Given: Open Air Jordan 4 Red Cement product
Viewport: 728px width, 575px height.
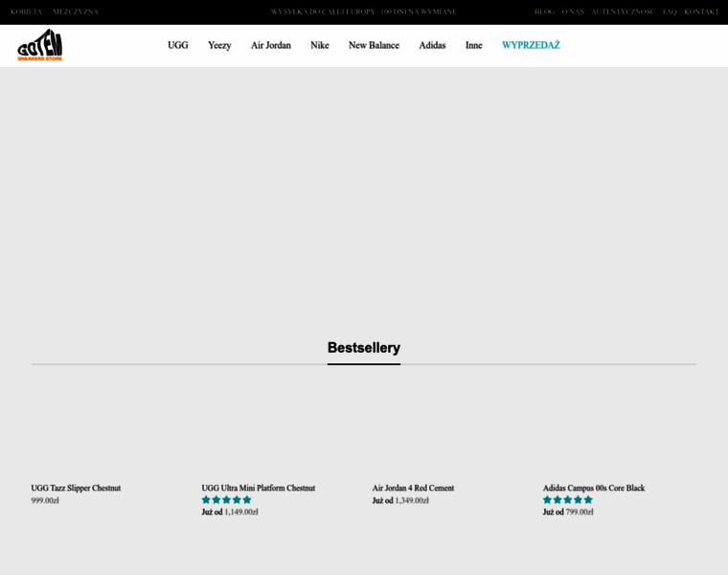Looking at the screenshot, I should (x=413, y=488).
